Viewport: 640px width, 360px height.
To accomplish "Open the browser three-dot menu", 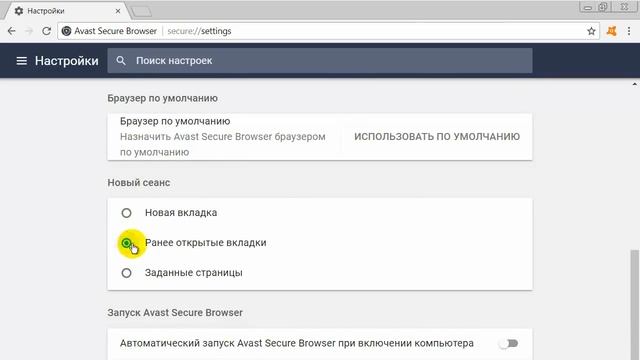I will [629, 31].
